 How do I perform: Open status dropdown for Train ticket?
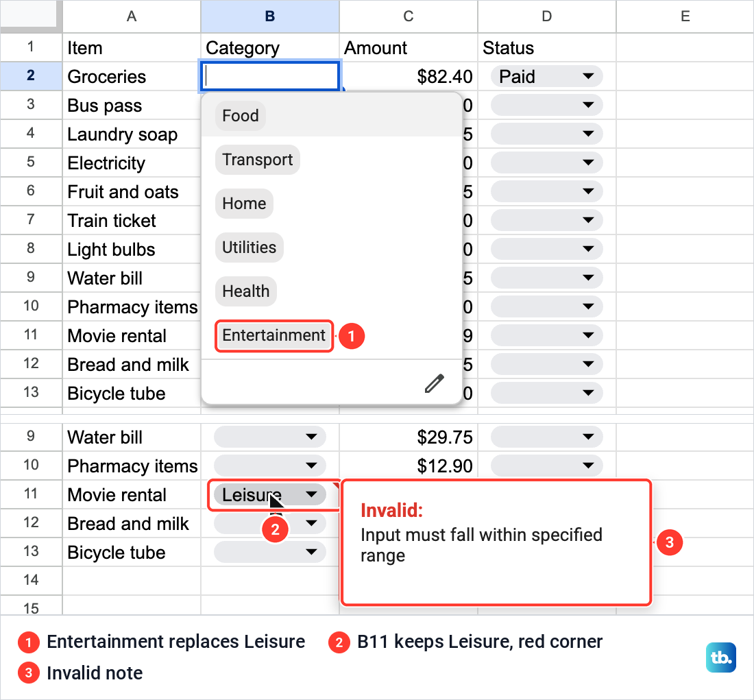546,220
